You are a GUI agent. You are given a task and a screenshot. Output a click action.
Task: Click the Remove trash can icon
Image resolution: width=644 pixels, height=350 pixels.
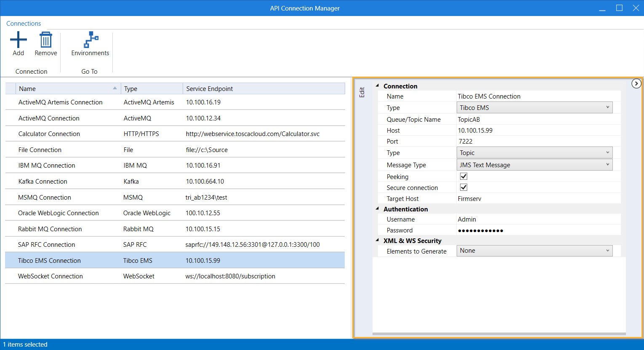click(x=45, y=40)
